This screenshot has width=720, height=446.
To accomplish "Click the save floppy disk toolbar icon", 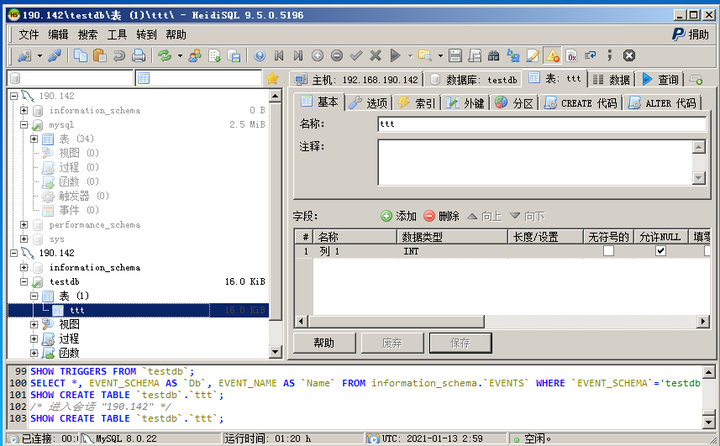I will 455,56.
